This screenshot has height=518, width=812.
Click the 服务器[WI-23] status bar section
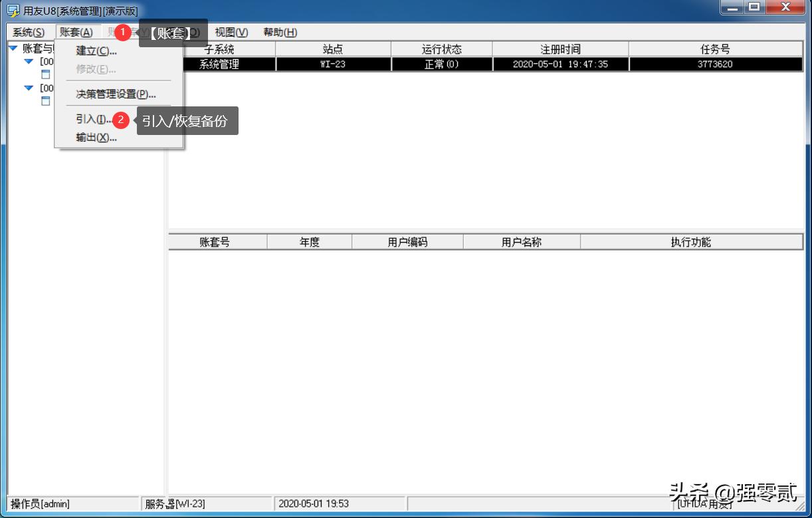pos(176,505)
